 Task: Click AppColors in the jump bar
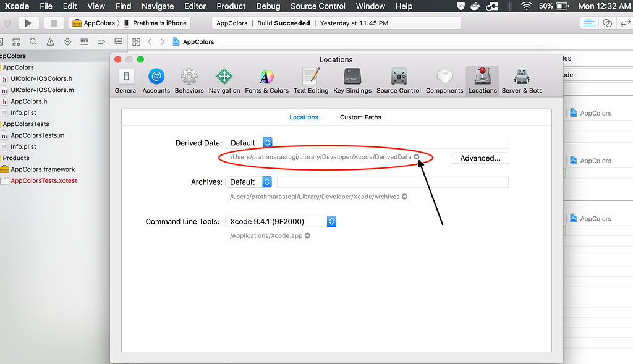click(x=193, y=41)
